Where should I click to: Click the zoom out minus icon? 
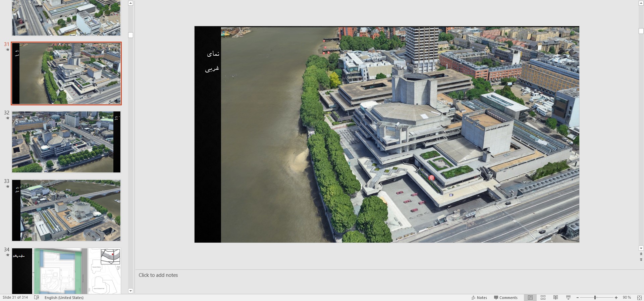578,298
